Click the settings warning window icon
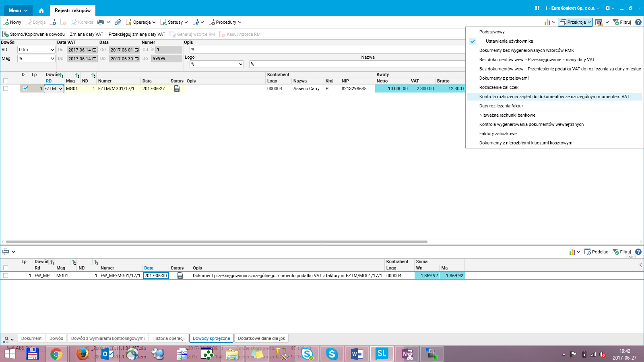644x362 pixels. click(x=599, y=22)
